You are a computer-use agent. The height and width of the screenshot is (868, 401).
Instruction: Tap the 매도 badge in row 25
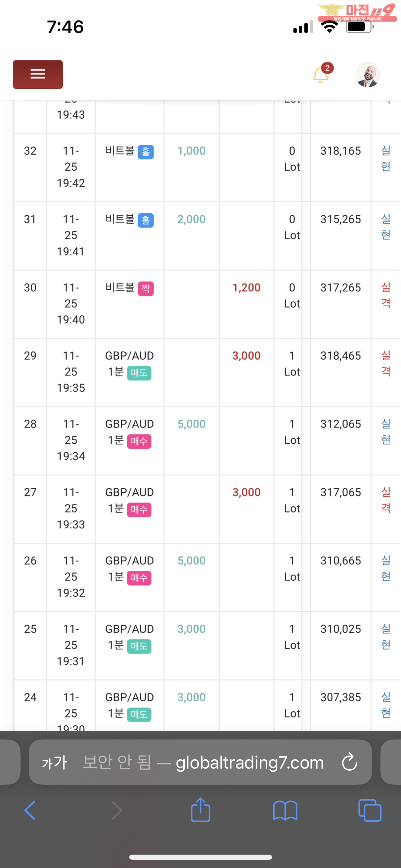(139, 647)
